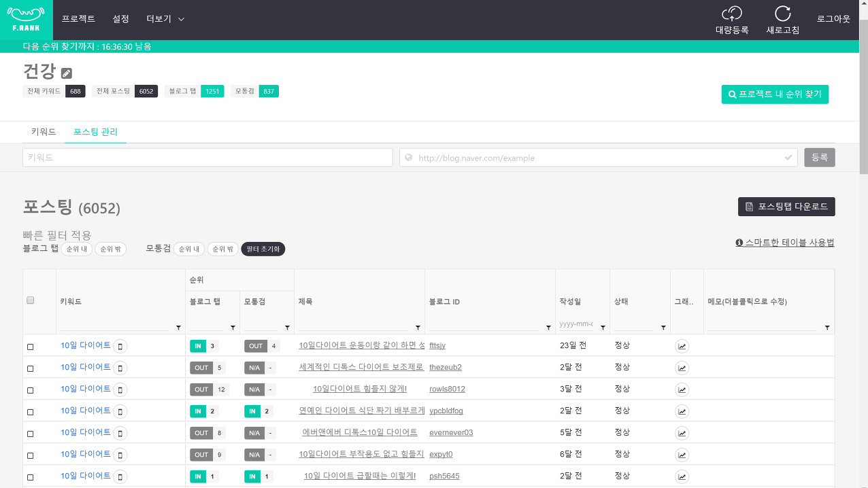868x488 pixels.
Task: Open post title 10일 다이어트 급할때는 이렇게!
Action: [360, 476]
